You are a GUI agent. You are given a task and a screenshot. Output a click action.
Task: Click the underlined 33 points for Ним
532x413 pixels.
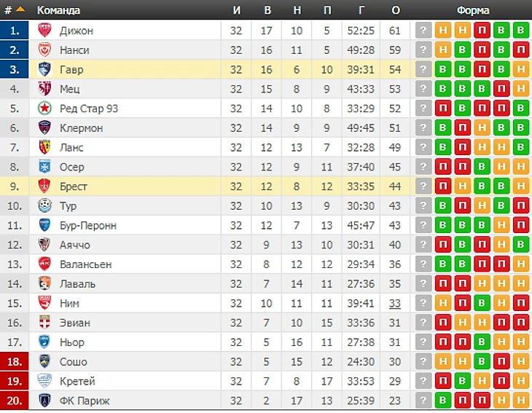click(395, 303)
